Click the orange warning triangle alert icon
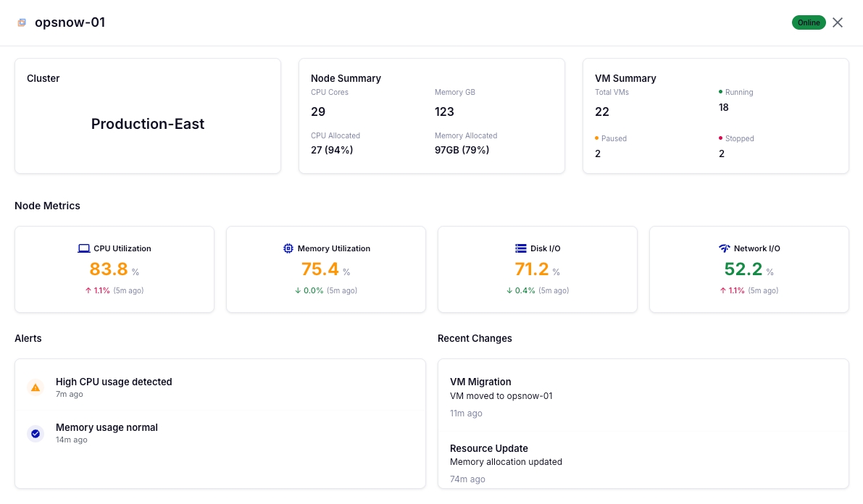Screen dimensions: 863x504 pos(36,387)
